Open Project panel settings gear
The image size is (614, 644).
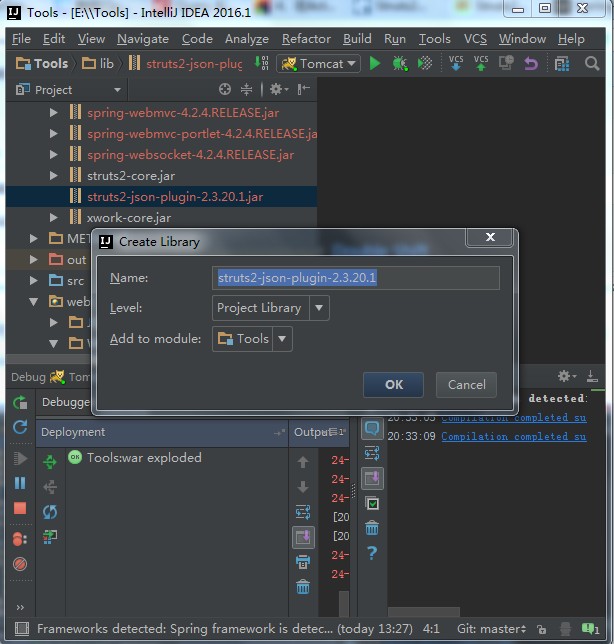pos(279,89)
